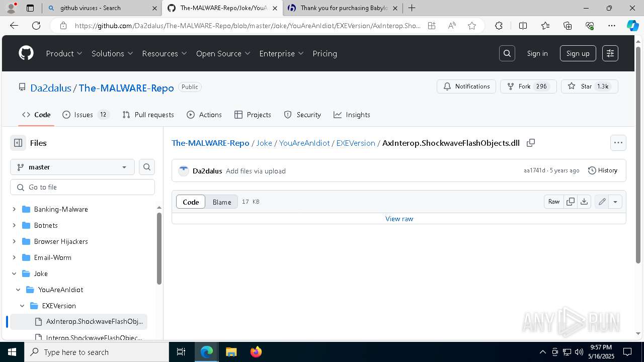Viewport: 644px width, 362px height.
Task: Click the Pricing link
Action: (x=325, y=53)
